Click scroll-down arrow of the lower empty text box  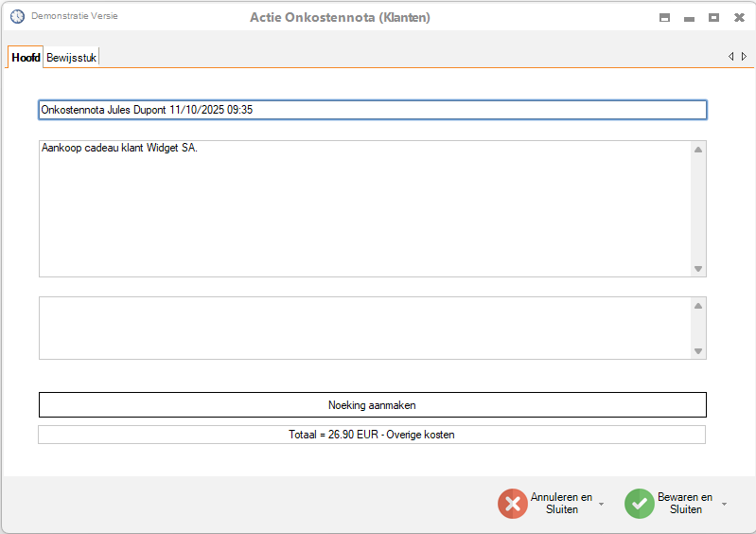point(698,351)
